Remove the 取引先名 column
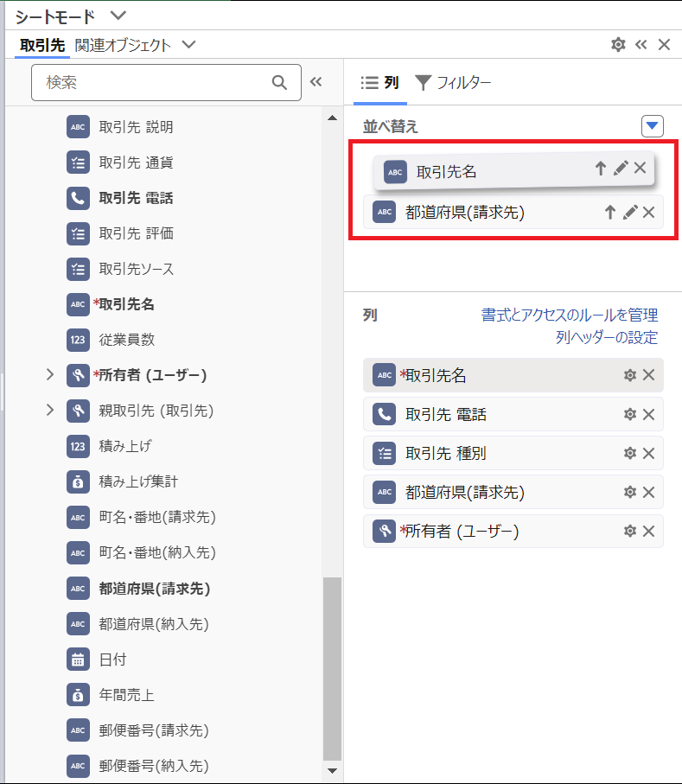This screenshot has height=784, width=682. [648, 375]
